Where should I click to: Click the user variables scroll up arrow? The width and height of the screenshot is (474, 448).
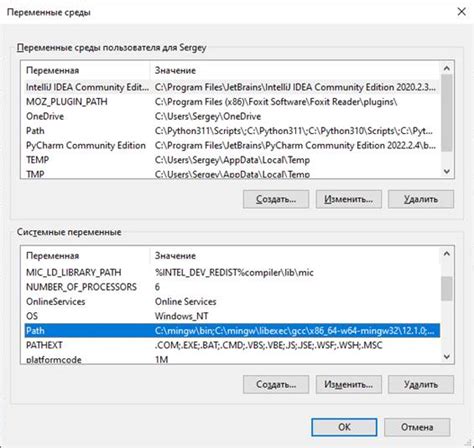(x=447, y=68)
